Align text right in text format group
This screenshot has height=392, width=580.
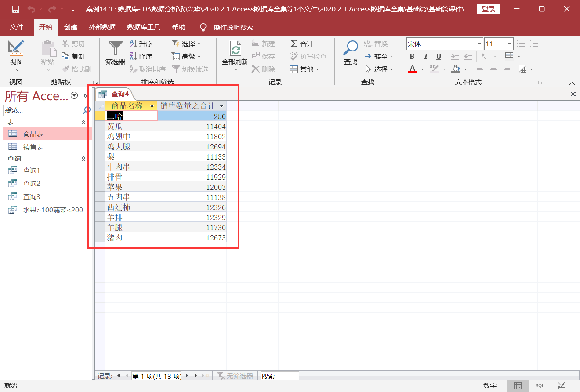(507, 69)
